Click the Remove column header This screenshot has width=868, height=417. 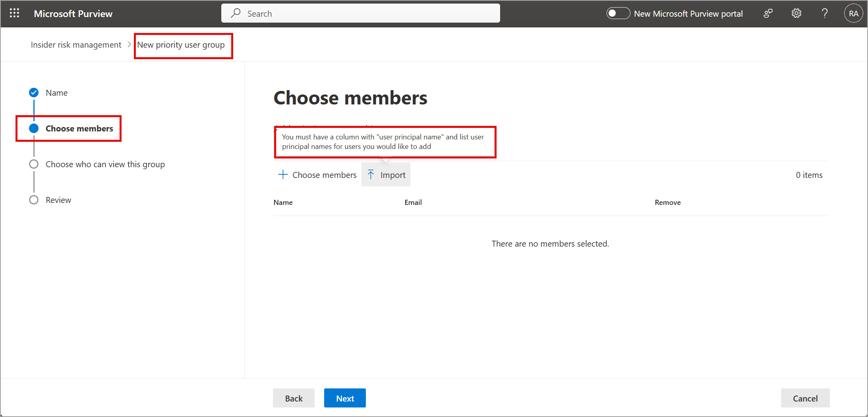pos(668,203)
